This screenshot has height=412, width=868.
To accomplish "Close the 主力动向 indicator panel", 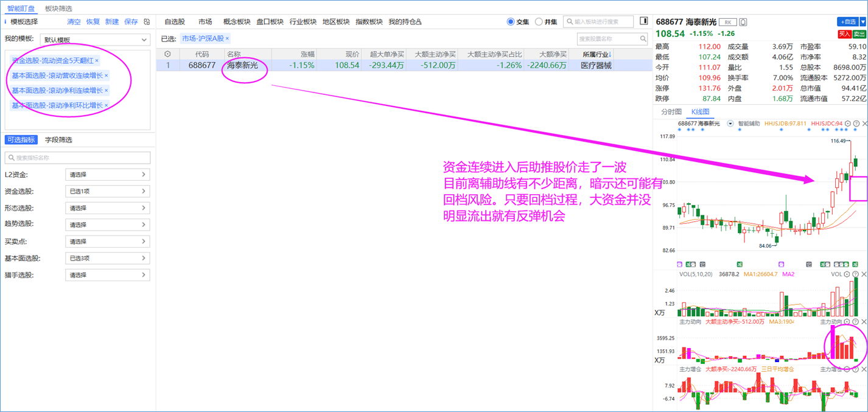I will click(864, 322).
